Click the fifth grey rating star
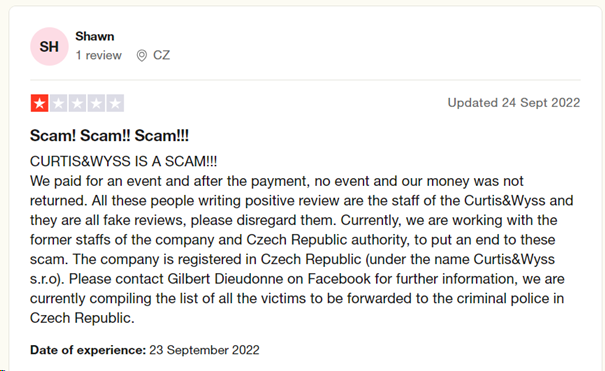The image size is (605, 371). click(115, 103)
